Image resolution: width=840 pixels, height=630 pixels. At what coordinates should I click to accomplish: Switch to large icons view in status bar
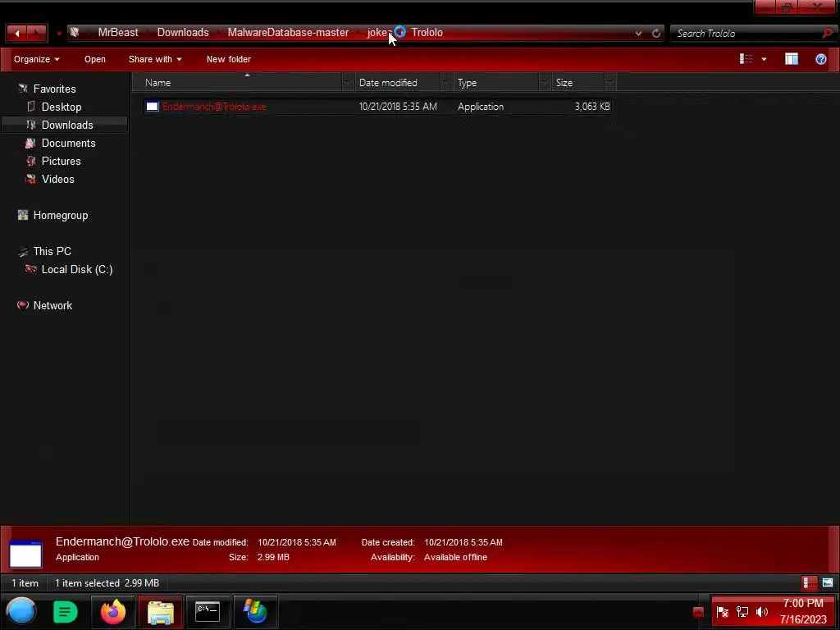click(x=828, y=583)
